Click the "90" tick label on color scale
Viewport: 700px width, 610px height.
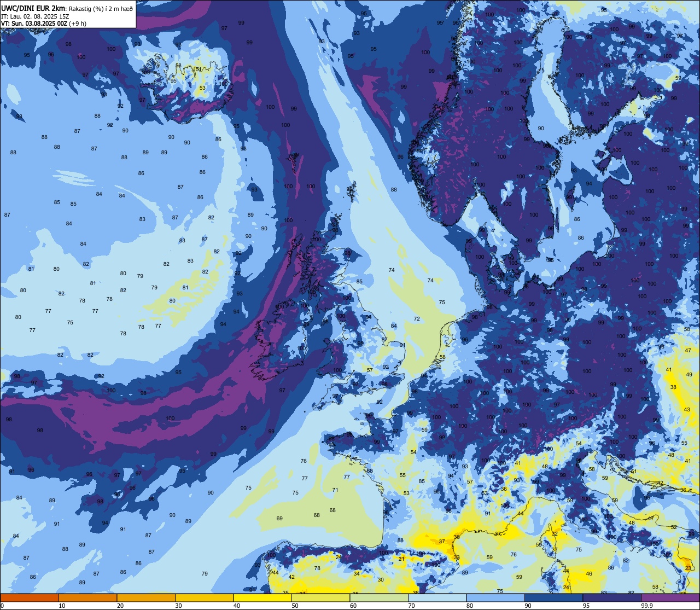click(x=528, y=606)
